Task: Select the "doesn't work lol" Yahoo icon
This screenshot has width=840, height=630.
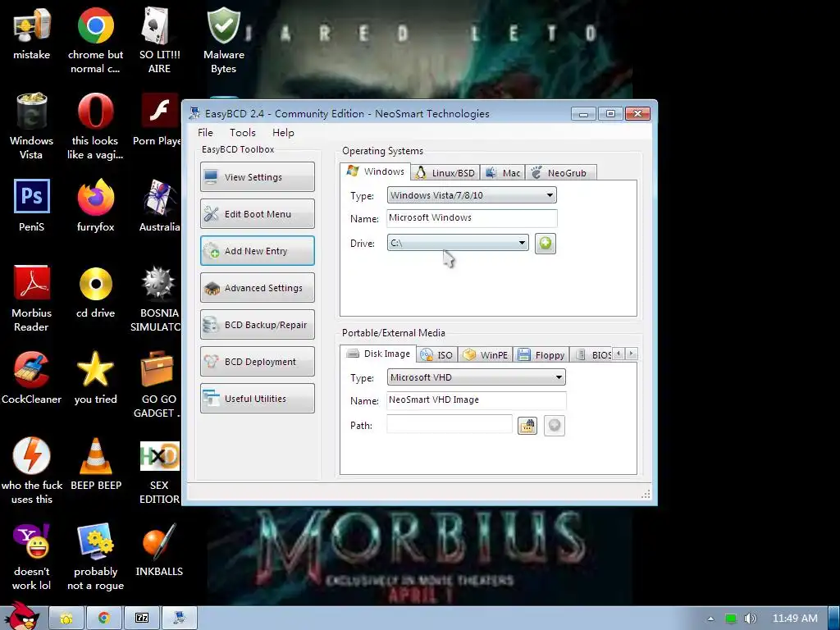Action: pos(32,557)
